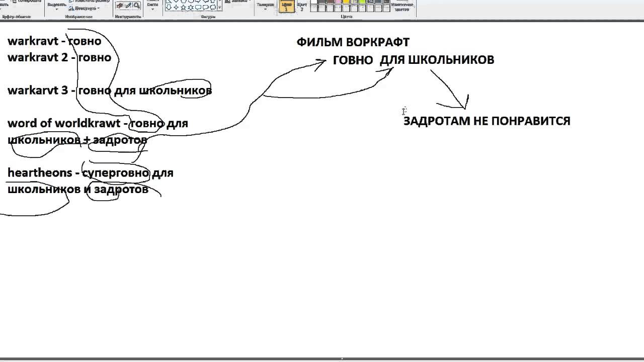Select the Eraser tool
Image resolution: width=644 pixels, height=362 pixels.
[x=120, y=6]
